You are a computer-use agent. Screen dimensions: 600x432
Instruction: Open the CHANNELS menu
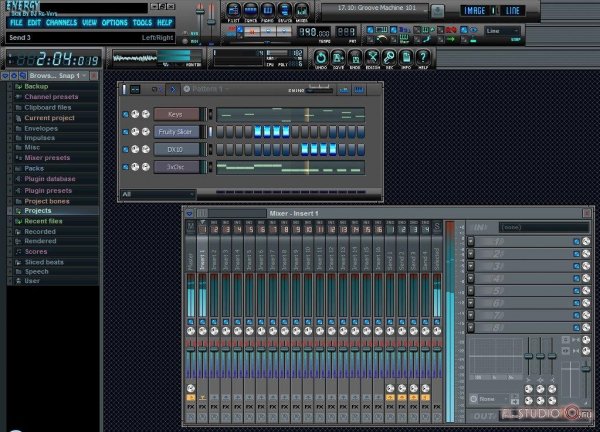pyautogui.click(x=62, y=23)
